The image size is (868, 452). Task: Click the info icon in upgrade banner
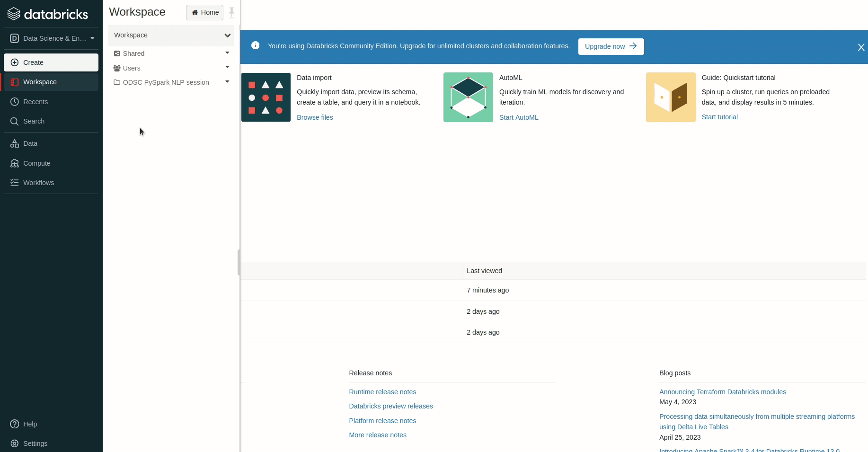click(256, 45)
